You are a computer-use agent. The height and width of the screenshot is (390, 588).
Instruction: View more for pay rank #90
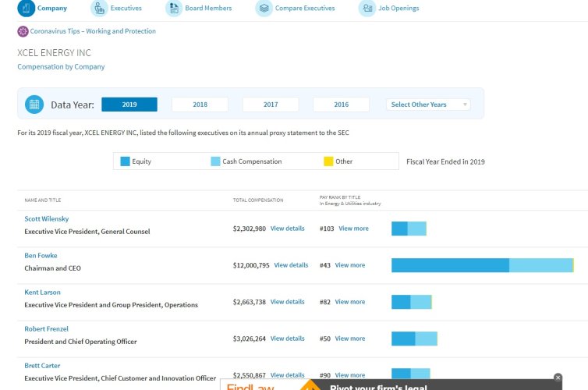[x=350, y=375]
